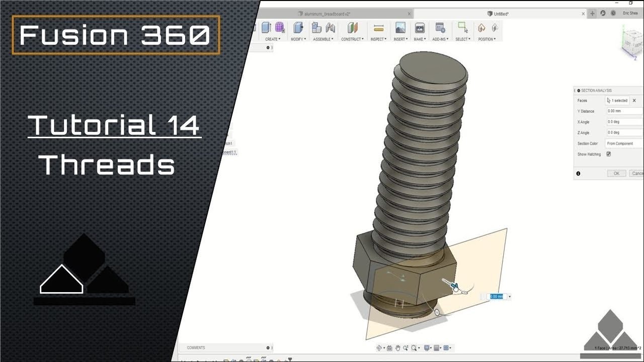
Task: Open the Section Color dropdown
Action: click(x=625, y=143)
